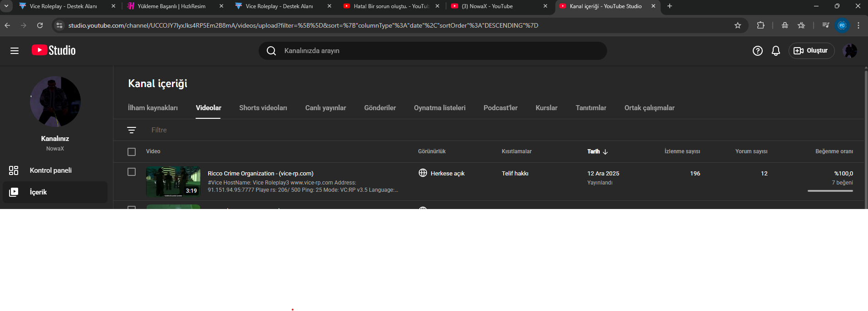Screen dimensions: 868x311
Task: Switch to (3) NowaX - YouTube tab
Action: click(x=487, y=6)
